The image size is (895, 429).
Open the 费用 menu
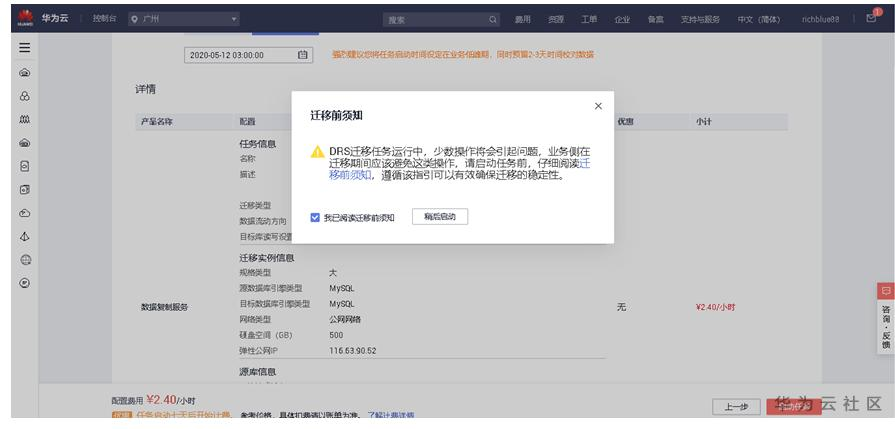[x=522, y=19]
